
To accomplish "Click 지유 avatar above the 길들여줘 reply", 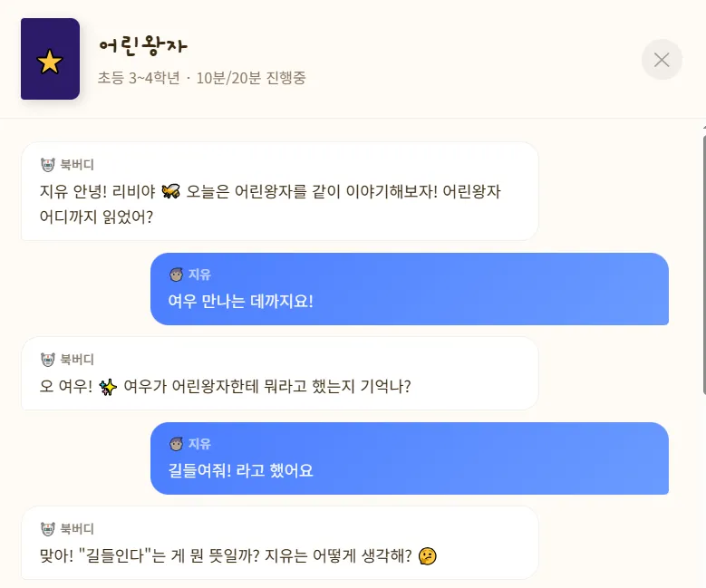I will (x=177, y=444).
